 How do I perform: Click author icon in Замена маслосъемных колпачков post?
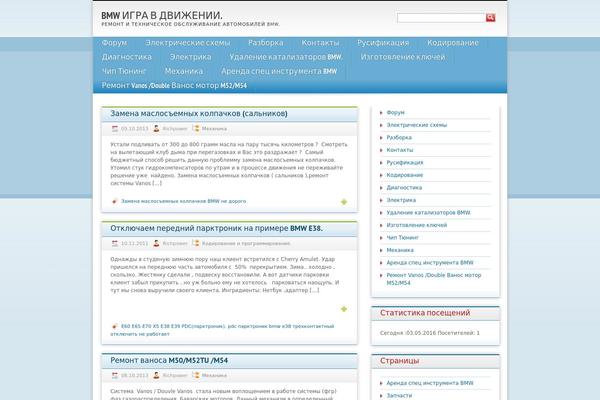tap(156, 129)
